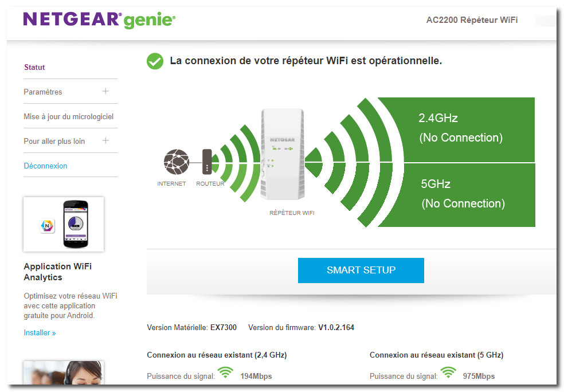Image resolution: width=564 pixels, height=392 pixels.
Task: Click the support agent thumbnail image
Action: point(64,372)
